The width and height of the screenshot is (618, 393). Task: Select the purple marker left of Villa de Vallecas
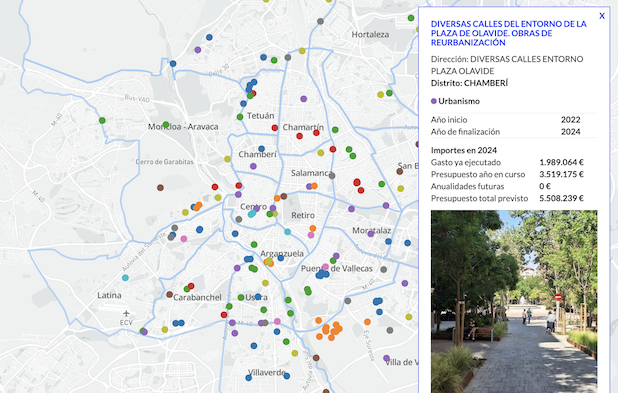coord(386,358)
